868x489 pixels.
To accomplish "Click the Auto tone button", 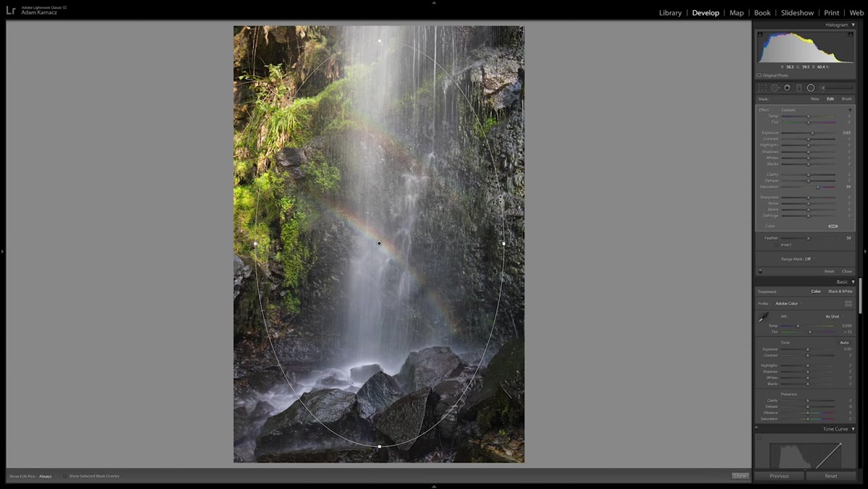I will pos(844,342).
